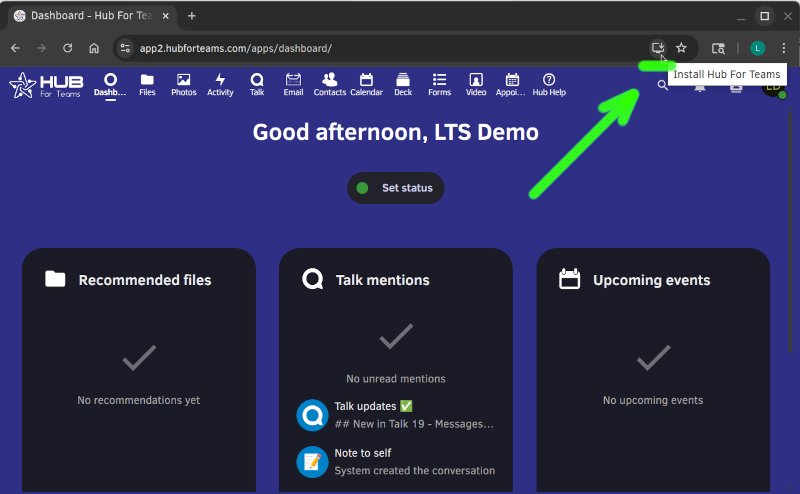
Task: Open Hub Help
Action: coord(549,85)
